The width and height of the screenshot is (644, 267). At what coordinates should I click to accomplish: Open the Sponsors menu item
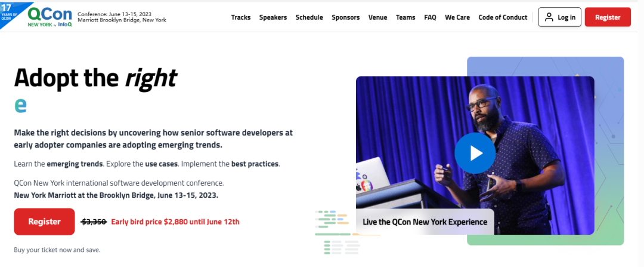coord(345,17)
